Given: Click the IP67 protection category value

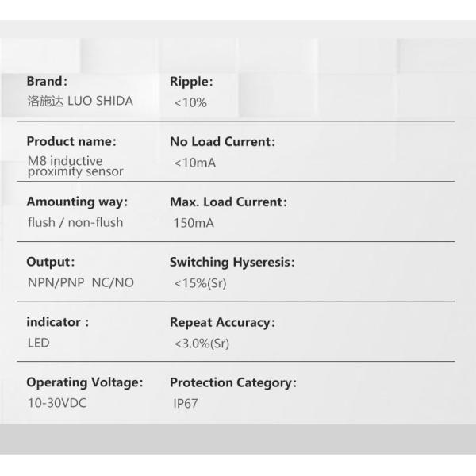Looking at the screenshot, I should click(x=186, y=404).
